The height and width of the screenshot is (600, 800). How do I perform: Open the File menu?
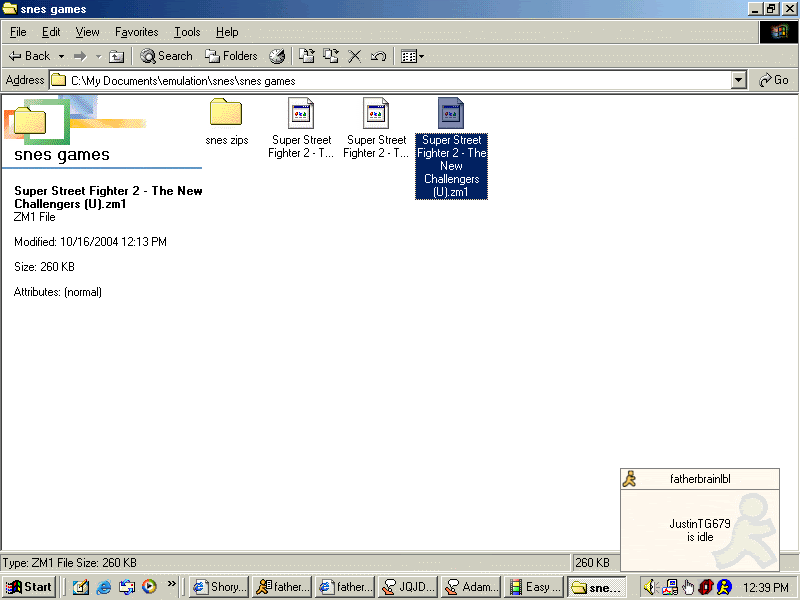pyautogui.click(x=18, y=32)
